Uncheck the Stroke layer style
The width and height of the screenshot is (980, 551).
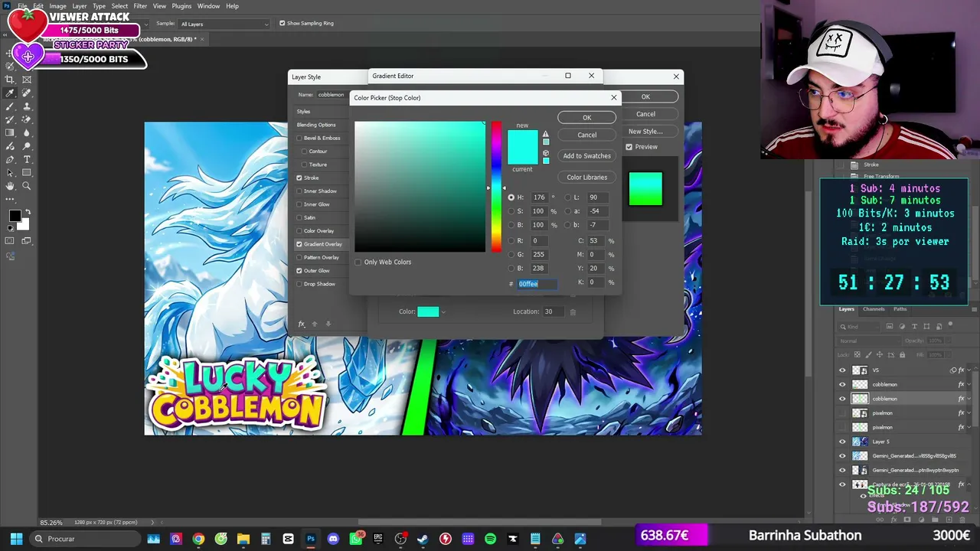coord(299,178)
